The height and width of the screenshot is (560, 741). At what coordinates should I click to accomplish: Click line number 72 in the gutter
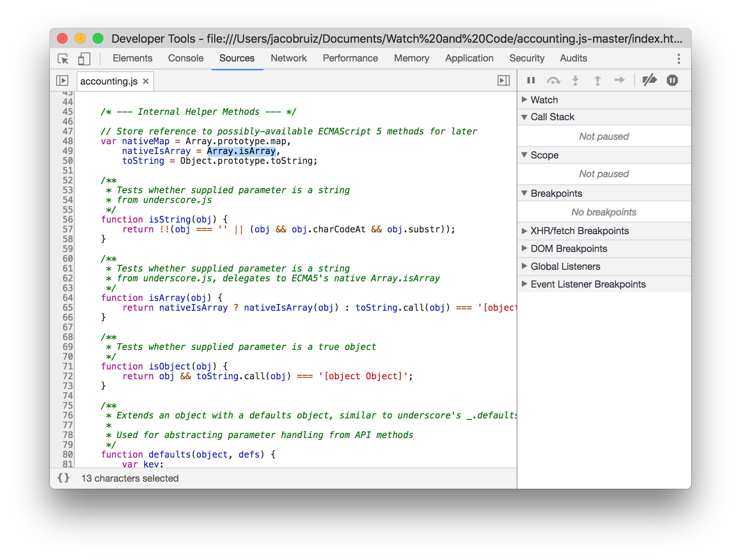coord(68,376)
